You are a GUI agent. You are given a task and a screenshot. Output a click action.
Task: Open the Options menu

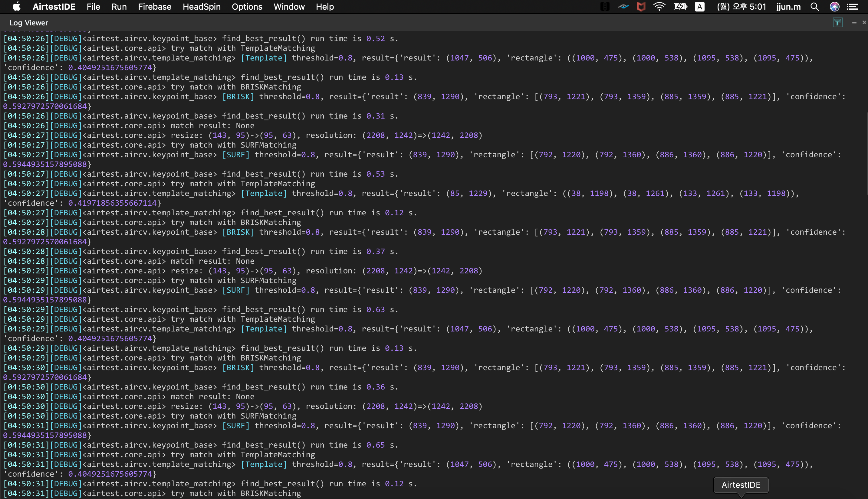tap(247, 7)
